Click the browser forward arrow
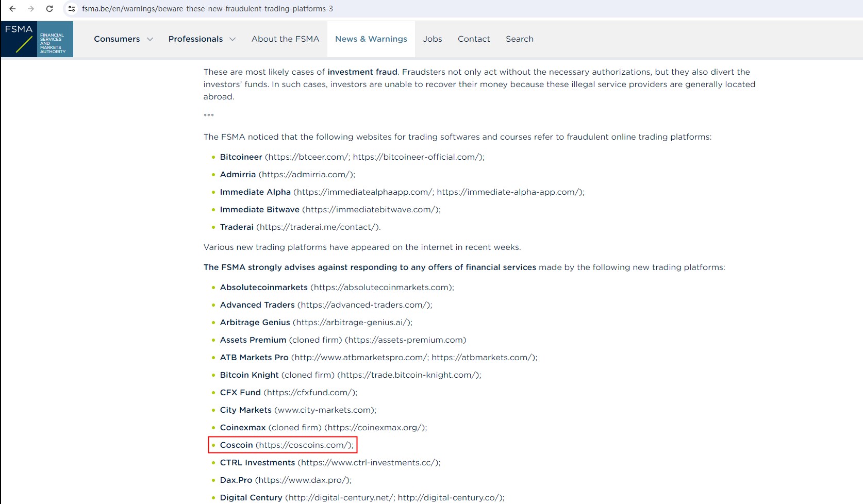863x504 pixels. pos(31,9)
